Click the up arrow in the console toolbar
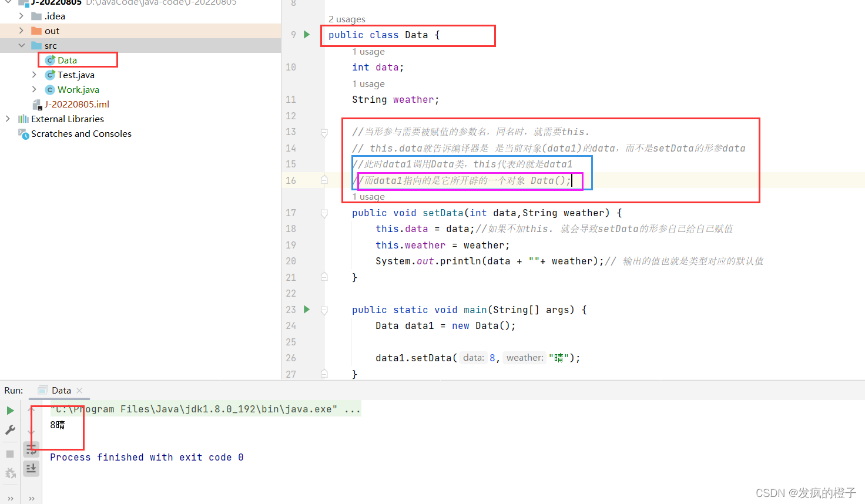The height and width of the screenshot is (504, 865). click(x=32, y=411)
